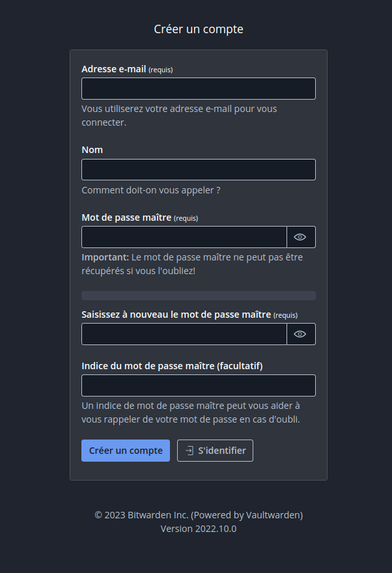Go to login via S'identifier button
Screen dimensions: 392x573
[215, 451]
